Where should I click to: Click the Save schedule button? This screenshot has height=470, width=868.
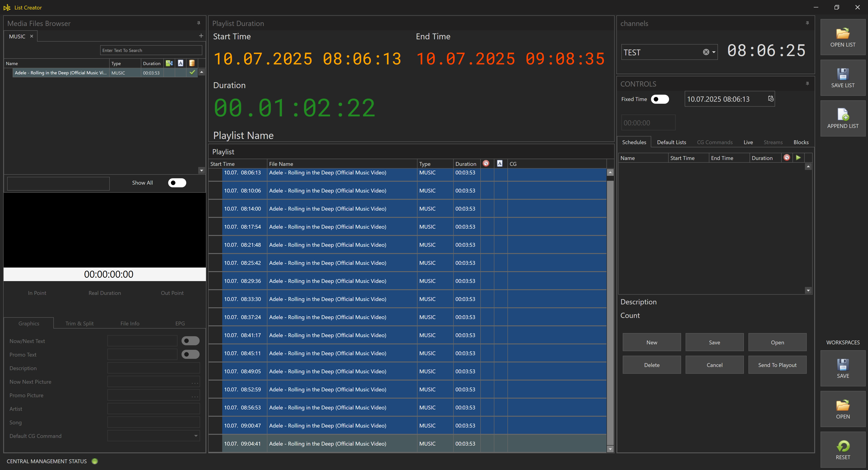(714, 342)
